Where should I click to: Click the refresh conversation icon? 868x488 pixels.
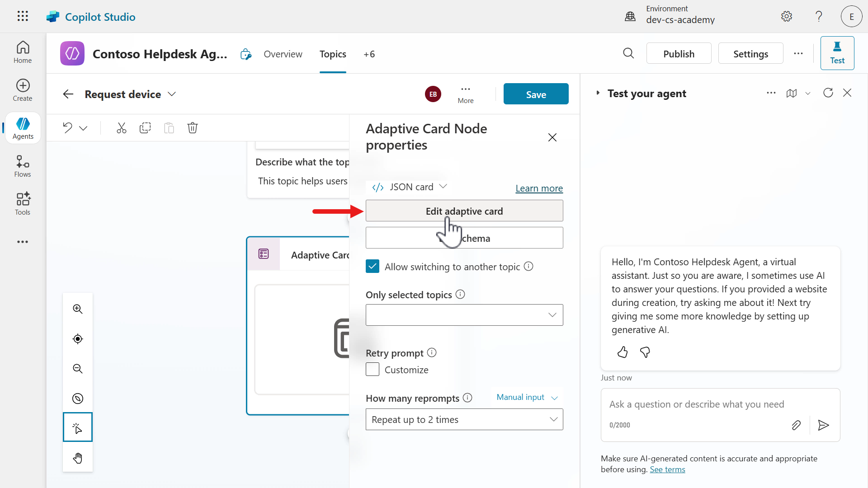click(x=828, y=93)
